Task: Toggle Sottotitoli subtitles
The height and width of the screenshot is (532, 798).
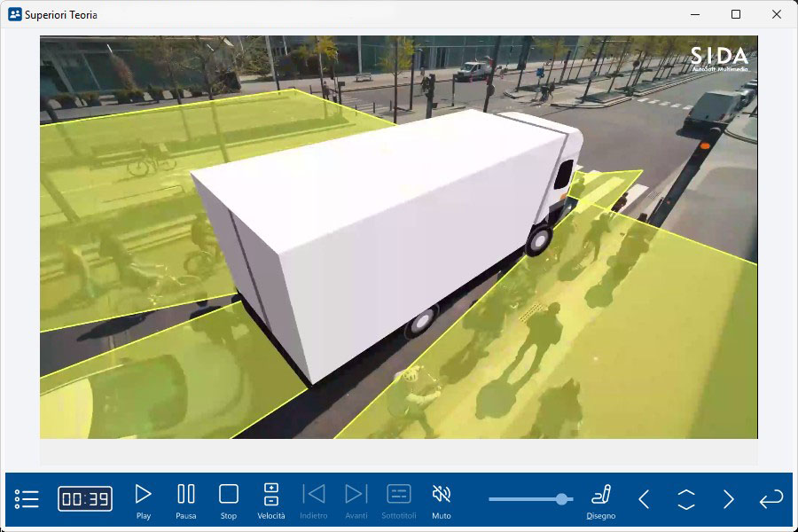Action: (399, 499)
